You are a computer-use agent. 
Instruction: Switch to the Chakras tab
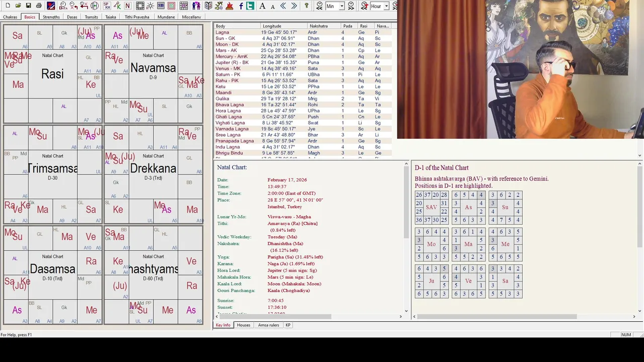[x=10, y=17]
